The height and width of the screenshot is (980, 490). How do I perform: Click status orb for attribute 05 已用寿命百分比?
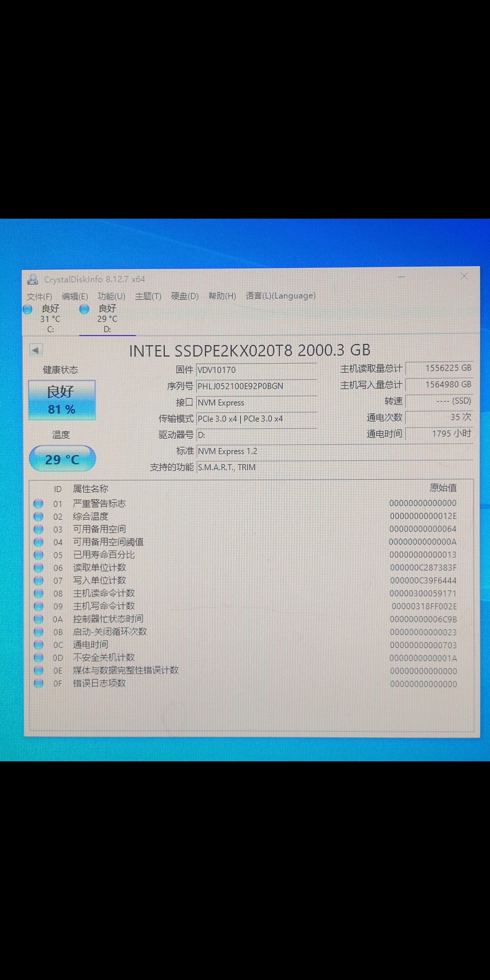pos(39,555)
